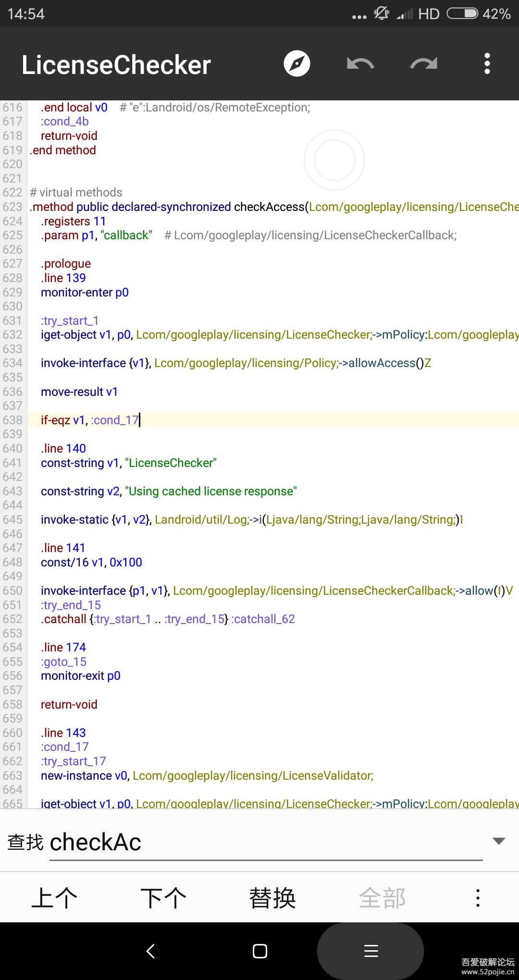Image resolution: width=519 pixels, height=980 pixels.
Task: Click invoke-interface allowAccess line
Action: [236, 363]
